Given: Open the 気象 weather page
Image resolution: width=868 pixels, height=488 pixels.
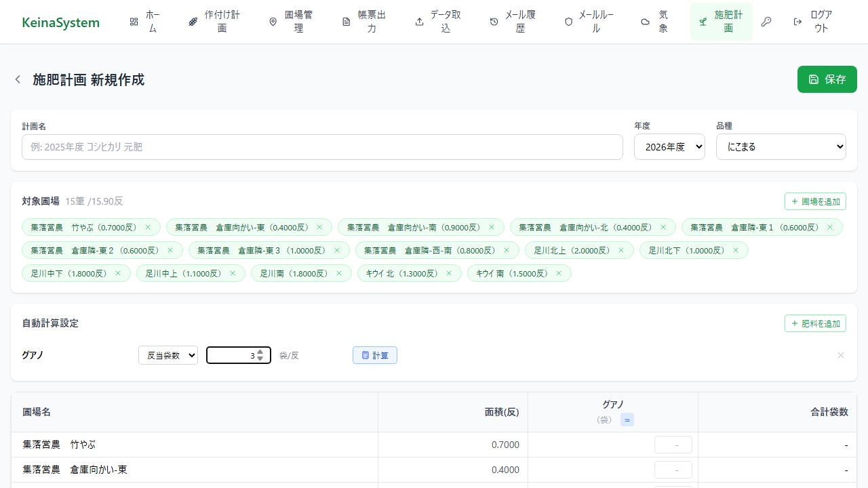Looking at the screenshot, I should point(655,22).
